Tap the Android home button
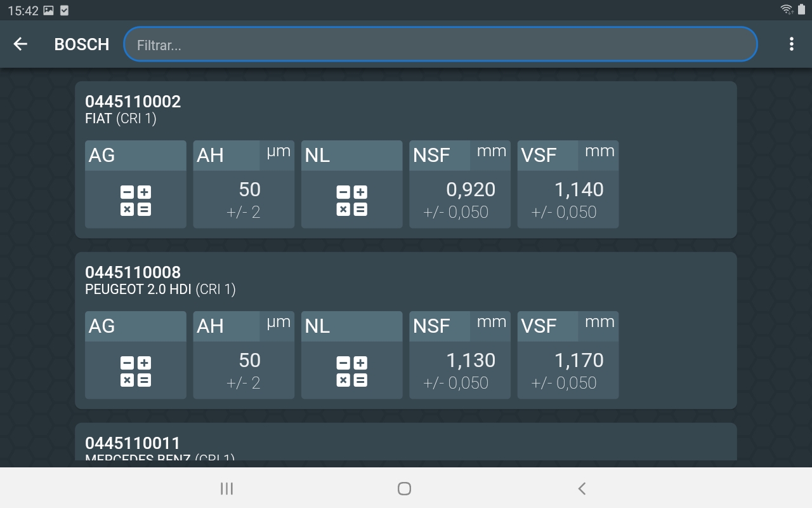Viewport: 812px width, 508px height. pos(404,488)
